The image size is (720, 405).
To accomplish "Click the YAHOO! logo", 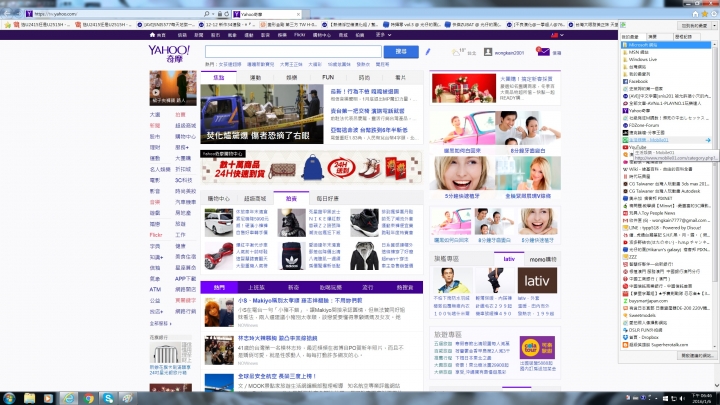I will point(169,54).
